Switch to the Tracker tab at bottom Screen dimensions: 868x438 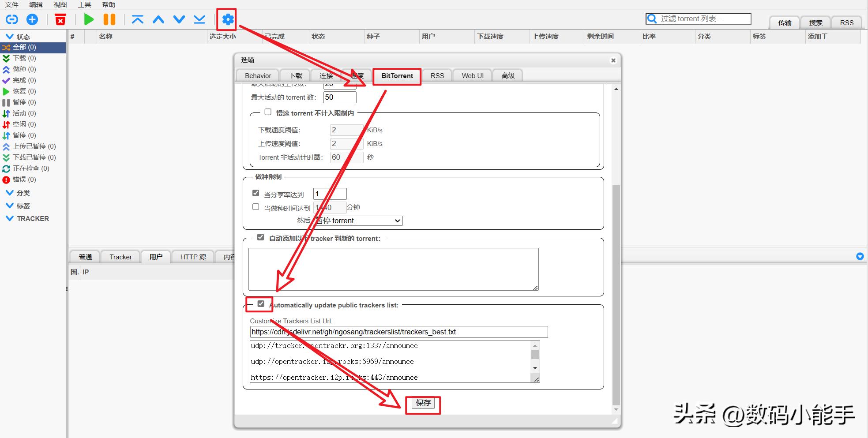point(120,257)
